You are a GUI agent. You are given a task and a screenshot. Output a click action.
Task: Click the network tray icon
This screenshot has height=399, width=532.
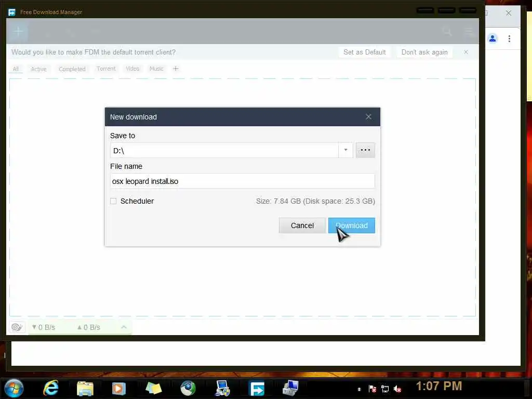click(x=385, y=389)
